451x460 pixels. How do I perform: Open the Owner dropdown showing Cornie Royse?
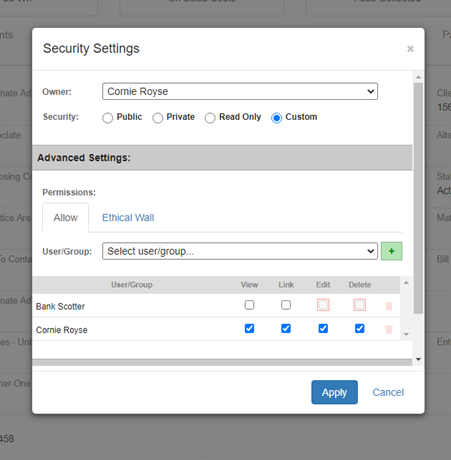(240, 91)
